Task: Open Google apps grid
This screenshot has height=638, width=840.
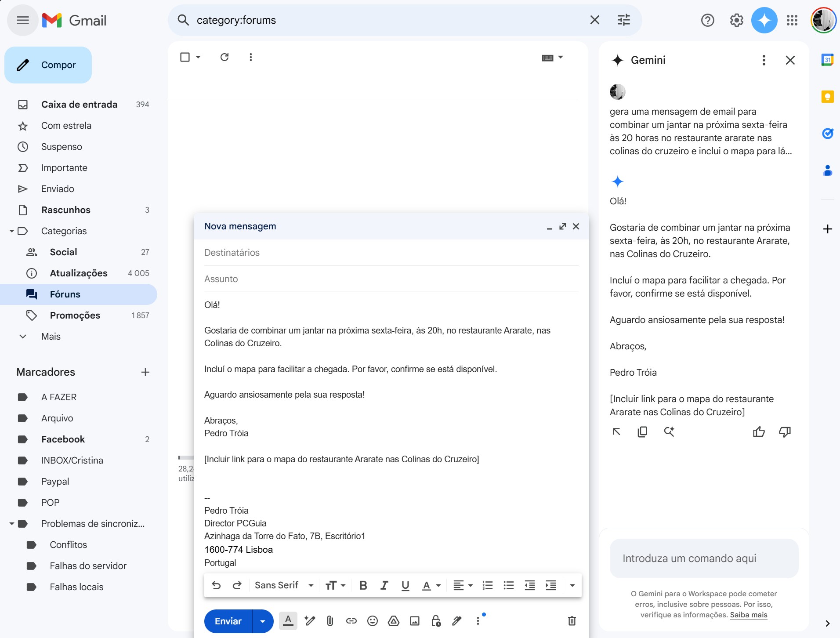Action: click(x=792, y=20)
